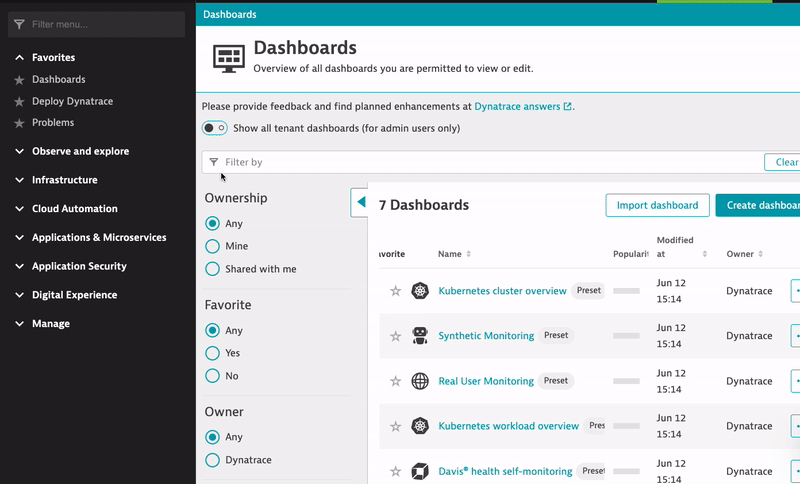Click the Filter menu search field
This screenshot has width=800, height=484.
96,24
